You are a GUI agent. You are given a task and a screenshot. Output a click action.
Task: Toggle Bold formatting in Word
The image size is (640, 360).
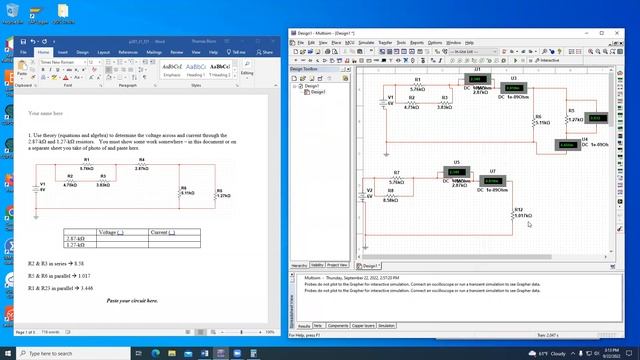pos(43,70)
